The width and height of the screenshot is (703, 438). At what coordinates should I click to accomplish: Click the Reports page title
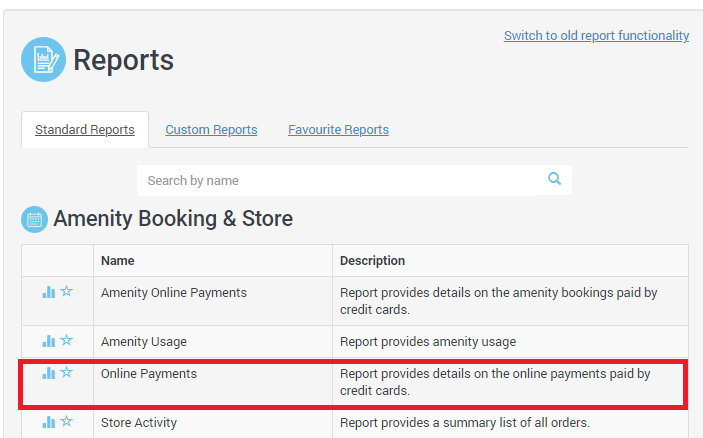(123, 60)
